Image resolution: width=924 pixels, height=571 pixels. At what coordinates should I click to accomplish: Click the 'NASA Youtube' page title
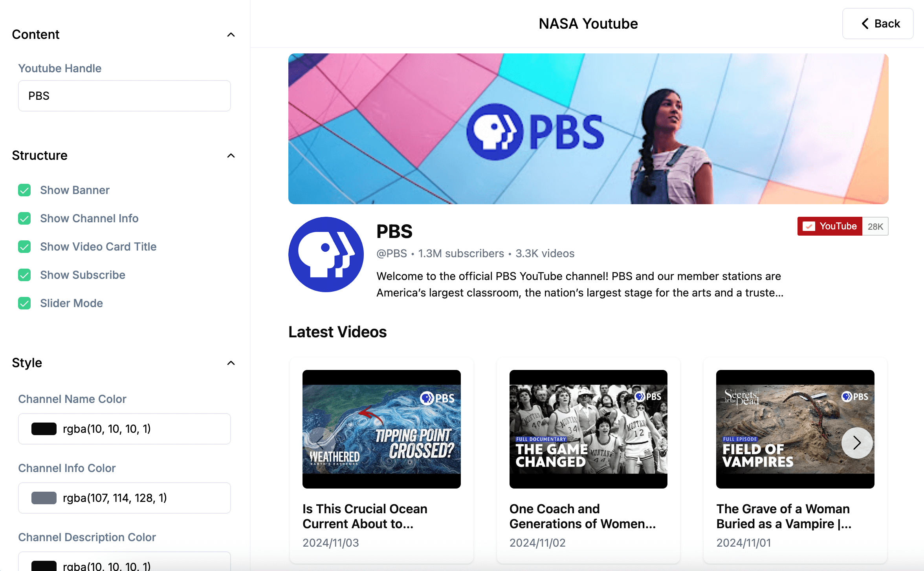coord(588,24)
